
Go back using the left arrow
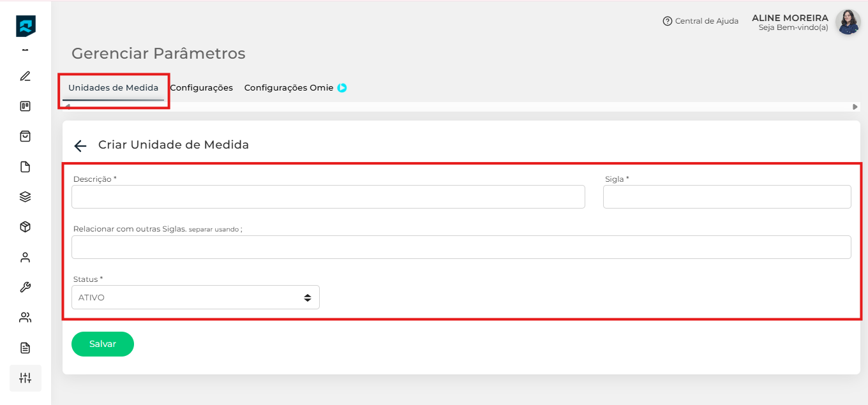pos(80,145)
